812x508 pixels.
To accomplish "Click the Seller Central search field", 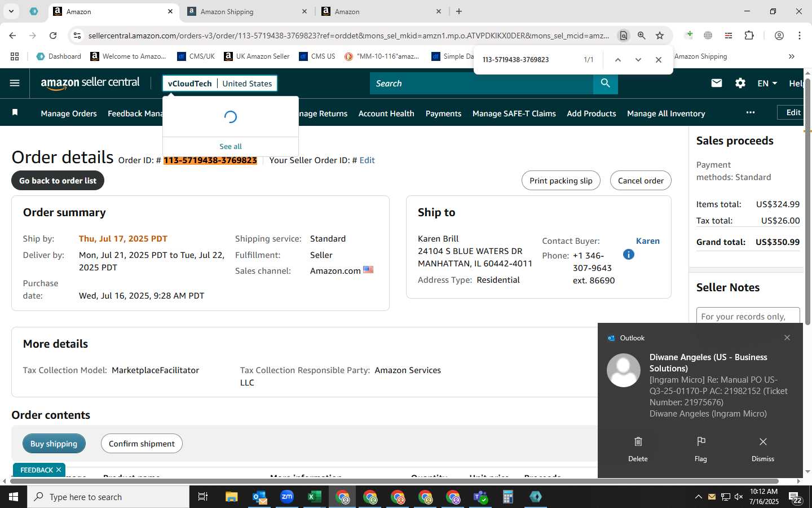I will (x=482, y=83).
